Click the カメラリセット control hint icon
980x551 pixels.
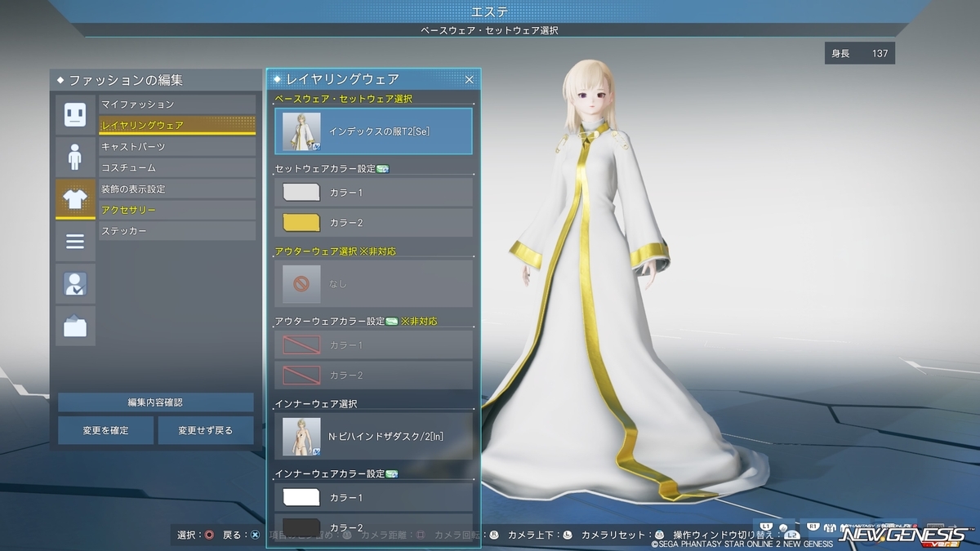pos(660,535)
